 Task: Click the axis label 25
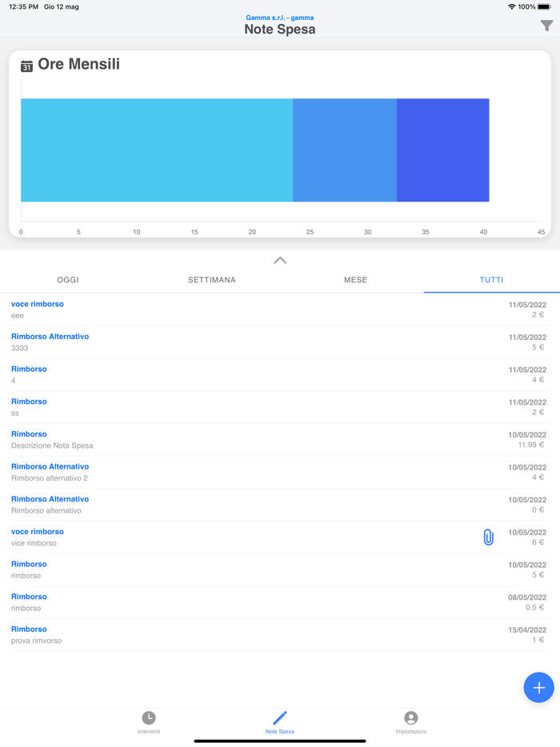point(310,232)
